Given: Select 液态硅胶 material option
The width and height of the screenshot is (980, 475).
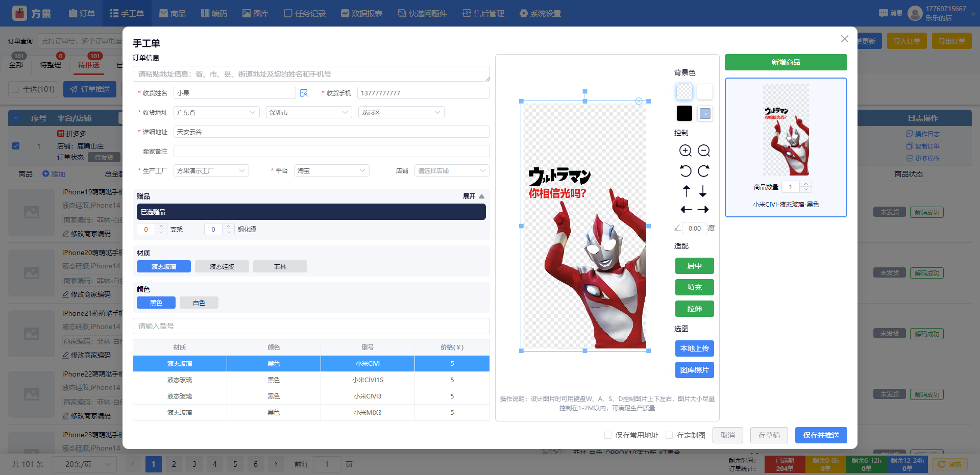Looking at the screenshot, I should coord(222,266).
